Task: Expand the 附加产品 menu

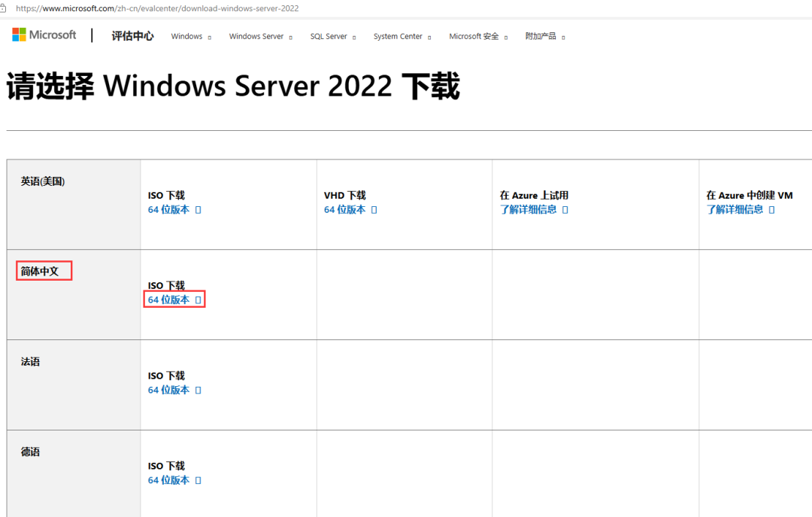Action: pyautogui.click(x=545, y=36)
